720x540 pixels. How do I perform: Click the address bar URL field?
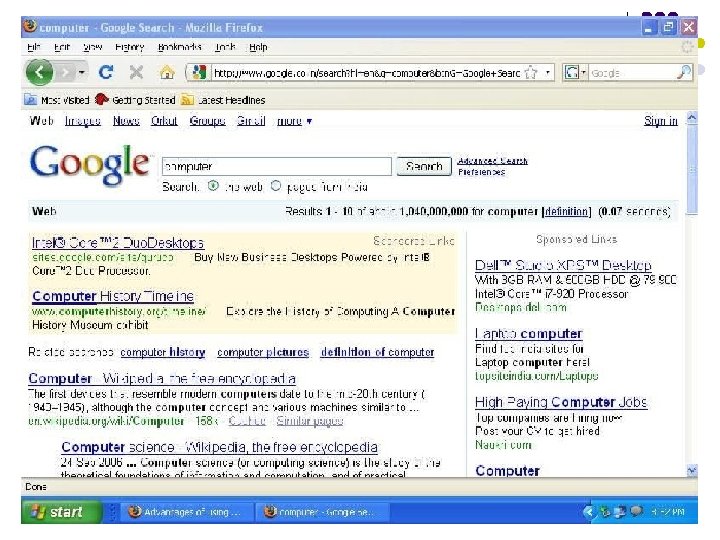click(x=366, y=73)
